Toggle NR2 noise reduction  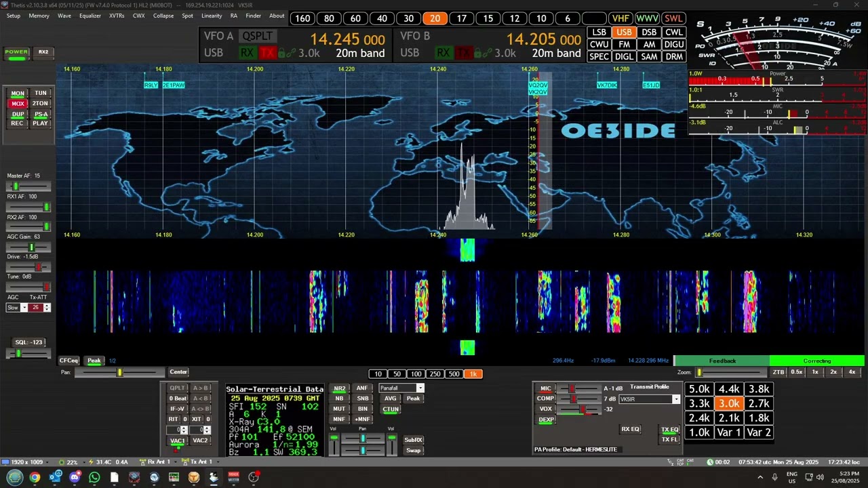click(339, 388)
